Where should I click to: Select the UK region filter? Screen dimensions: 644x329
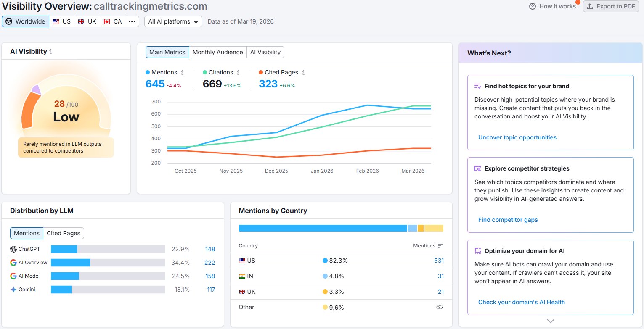point(87,21)
